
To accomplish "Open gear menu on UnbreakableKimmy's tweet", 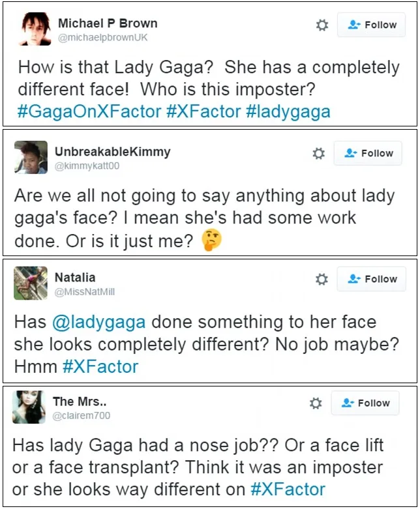I will pyautogui.click(x=318, y=154).
